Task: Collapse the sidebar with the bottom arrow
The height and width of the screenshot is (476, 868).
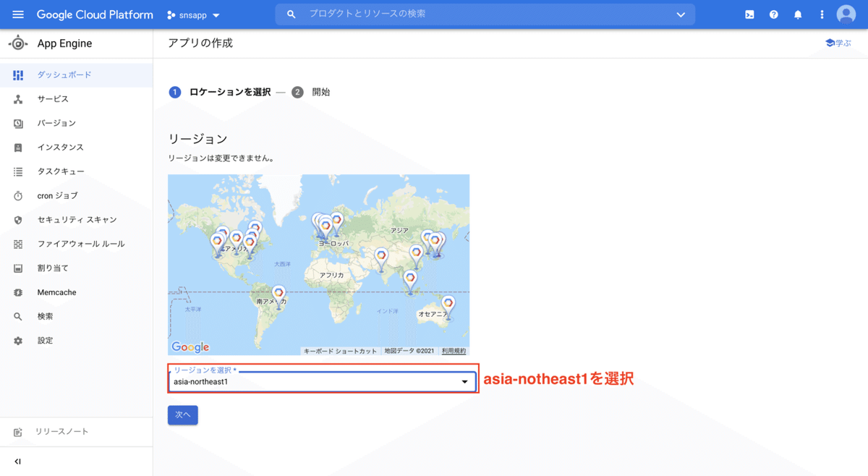Action: click(x=18, y=462)
